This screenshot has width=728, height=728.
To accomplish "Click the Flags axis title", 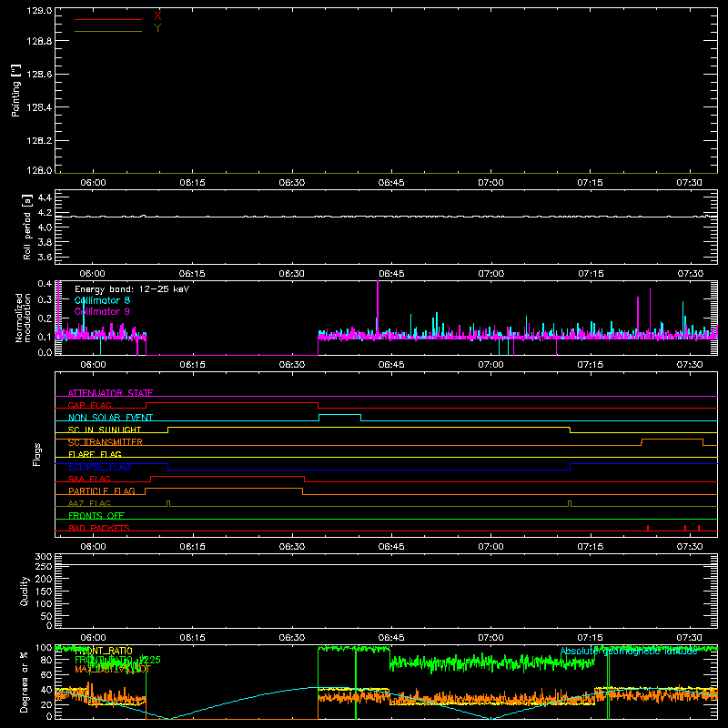I will pyautogui.click(x=37, y=454).
